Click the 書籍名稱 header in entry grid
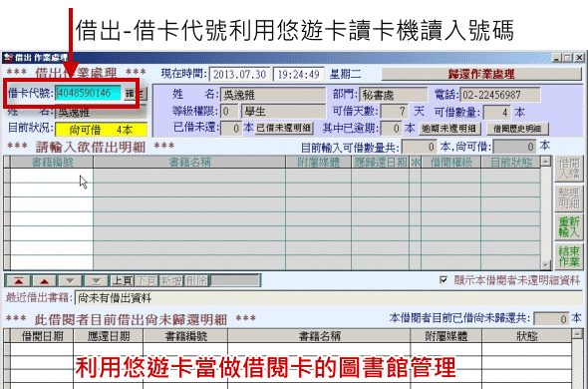 tap(189, 163)
